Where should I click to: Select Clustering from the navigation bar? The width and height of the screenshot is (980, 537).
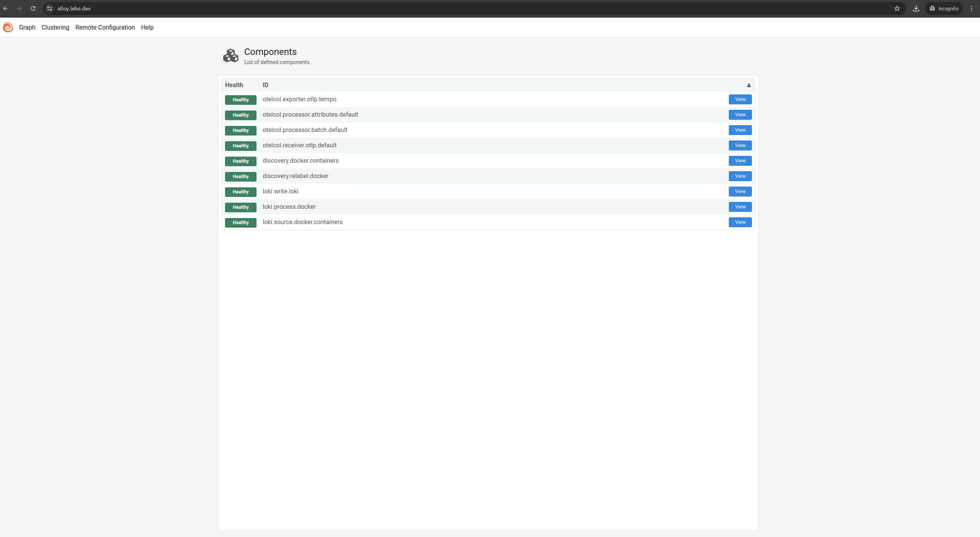pyautogui.click(x=55, y=27)
